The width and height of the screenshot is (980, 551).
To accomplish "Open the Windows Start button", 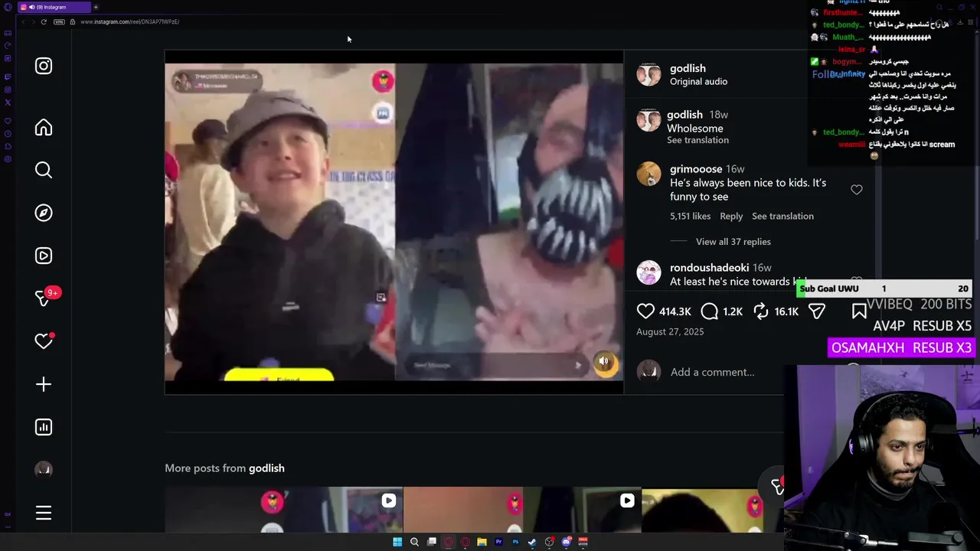I will (397, 542).
